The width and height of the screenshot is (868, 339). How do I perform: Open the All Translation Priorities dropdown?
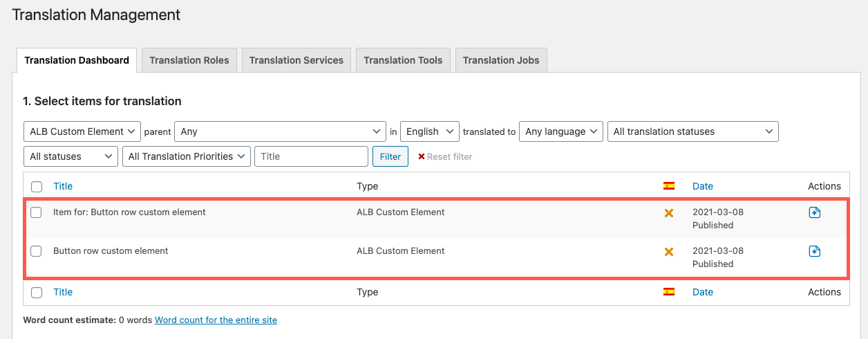click(x=186, y=156)
